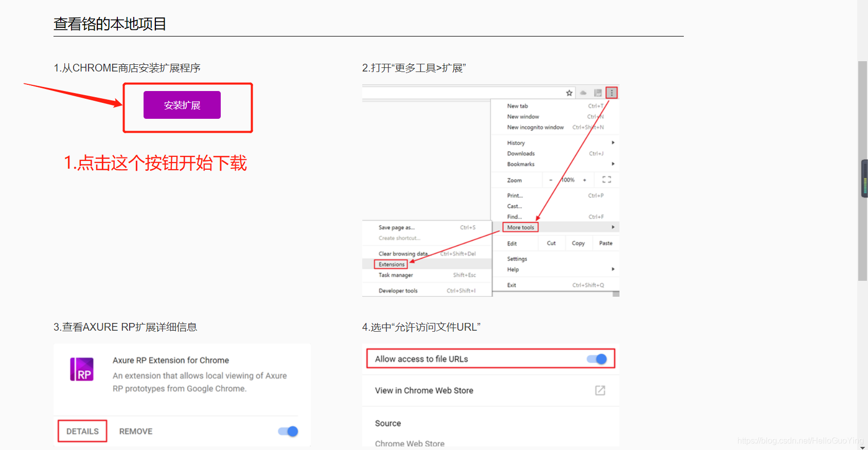Image resolution: width=868 pixels, height=450 pixels.
Task: Click the Zoom label in Chrome menu
Action: click(x=515, y=181)
